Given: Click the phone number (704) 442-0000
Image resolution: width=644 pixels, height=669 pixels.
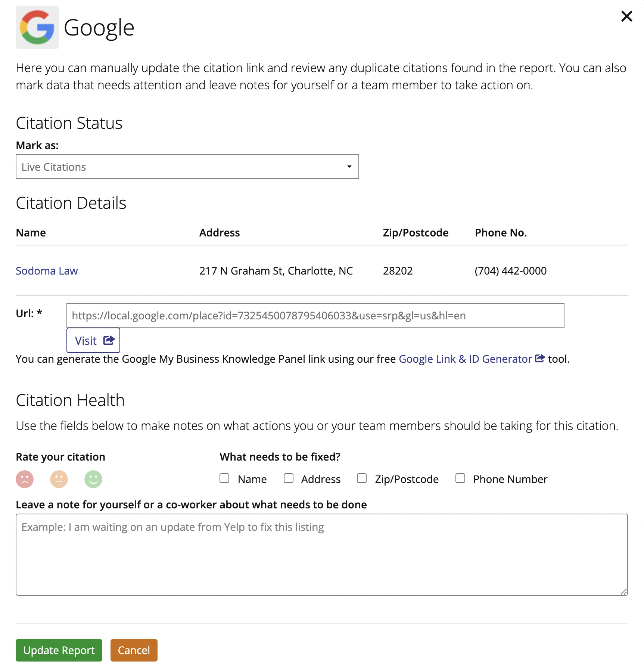Looking at the screenshot, I should pyautogui.click(x=511, y=271).
